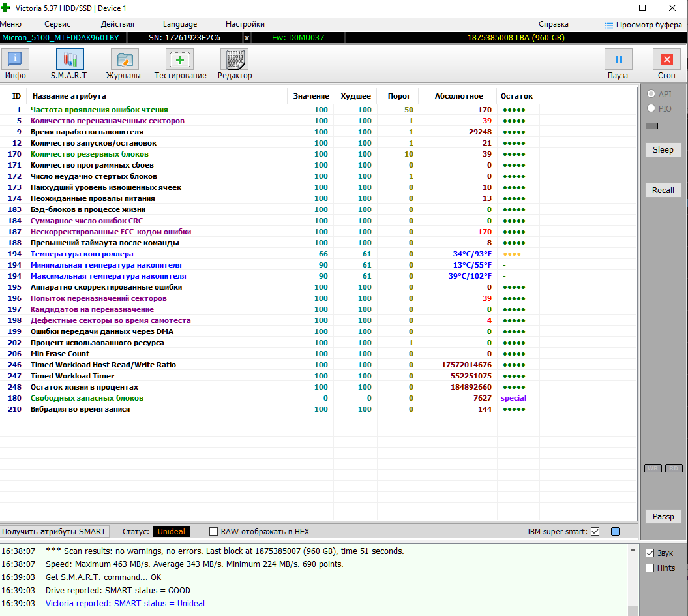Enable RAW отображать в HEX checkbox
The height and width of the screenshot is (616, 688).
pyautogui.click(x=214, y=532)
